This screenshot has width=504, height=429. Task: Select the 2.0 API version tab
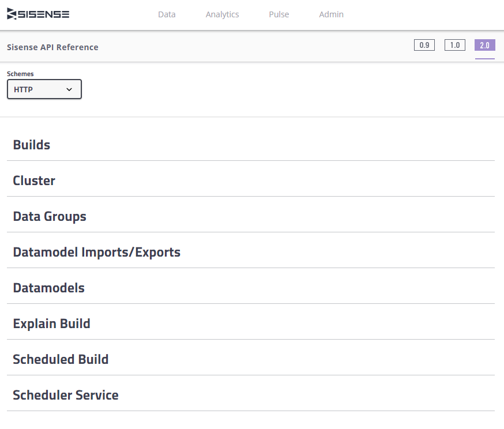click(485, 45)
